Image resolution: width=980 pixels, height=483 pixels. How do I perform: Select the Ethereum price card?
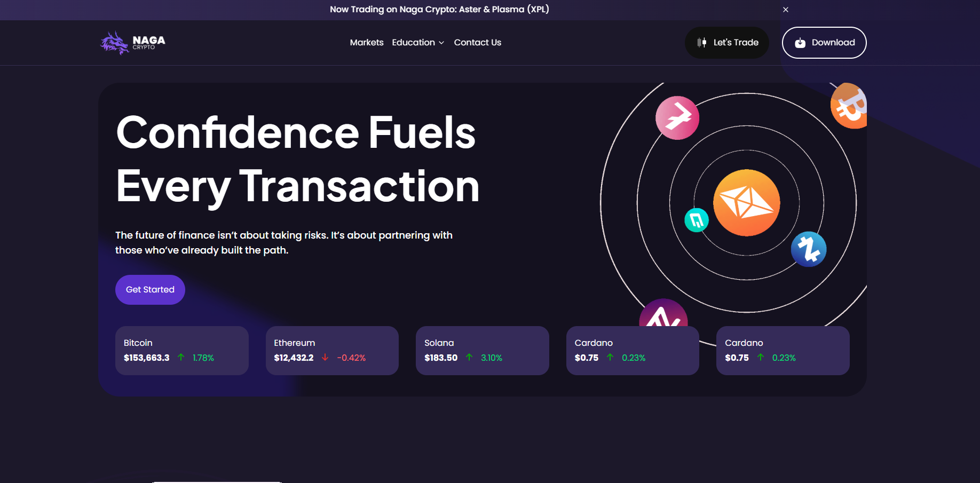click(x=332, y=351)
